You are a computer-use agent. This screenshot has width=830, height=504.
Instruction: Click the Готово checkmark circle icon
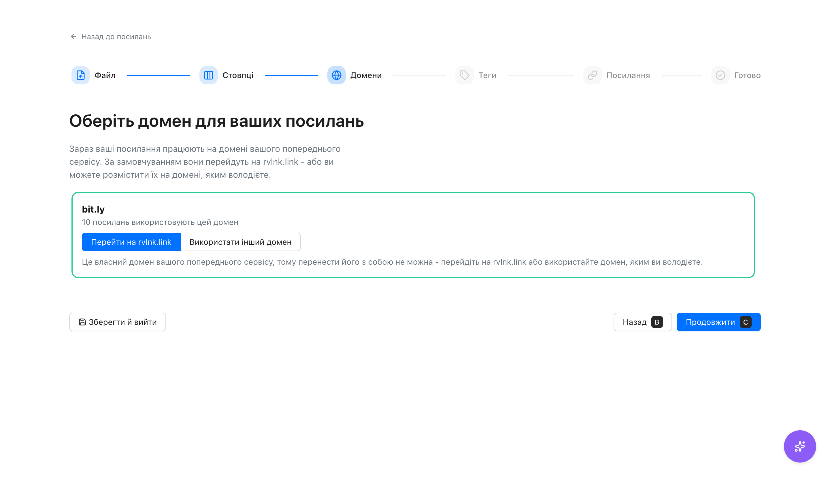720,75
